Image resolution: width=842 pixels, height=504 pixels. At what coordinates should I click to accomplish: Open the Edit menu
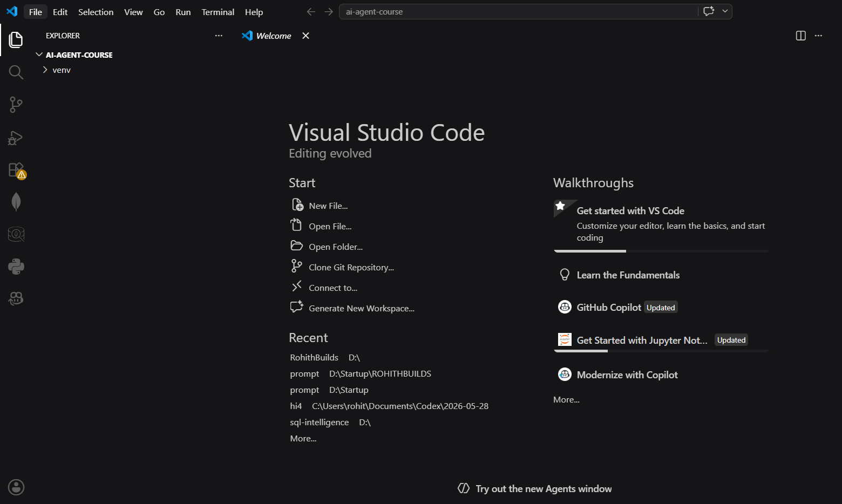tap(60, 12)
